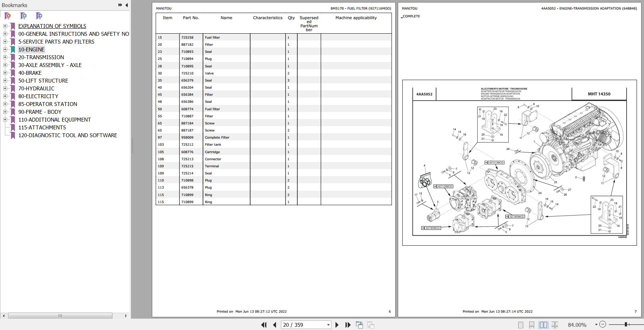The height and width of the screenshot is (330, 644).
Task: Expand the 110-ADDITIONAL EQUIPMENT bookmark node
Action: point(5,119)
